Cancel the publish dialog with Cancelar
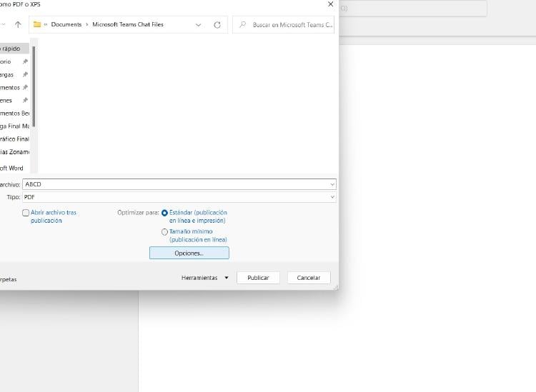The height and width of the screenshot is (392, 536). pos(308,278)
